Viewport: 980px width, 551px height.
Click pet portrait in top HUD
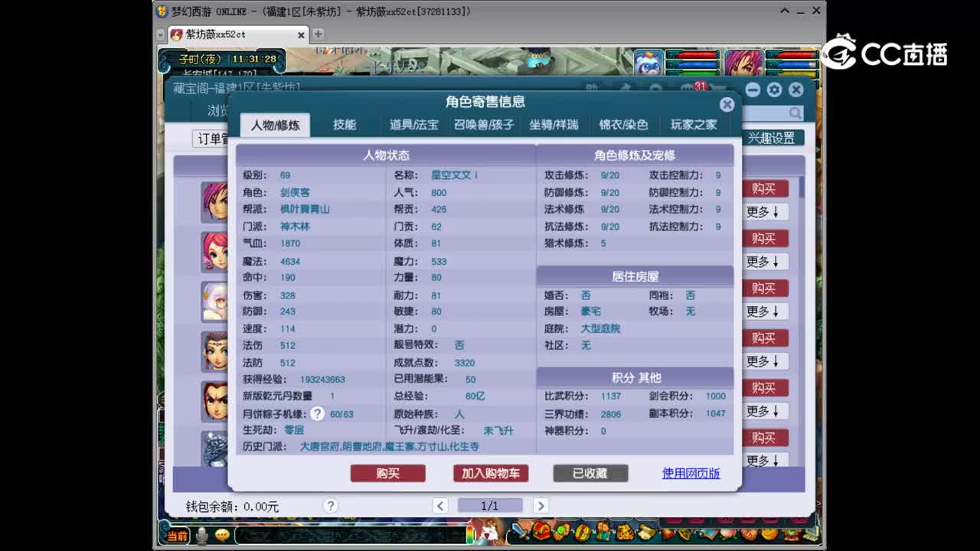pyautogui.click(x=648, y=63)
